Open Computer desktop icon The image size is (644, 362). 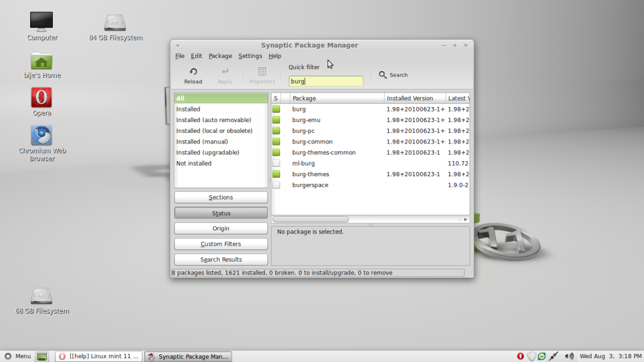42,22
